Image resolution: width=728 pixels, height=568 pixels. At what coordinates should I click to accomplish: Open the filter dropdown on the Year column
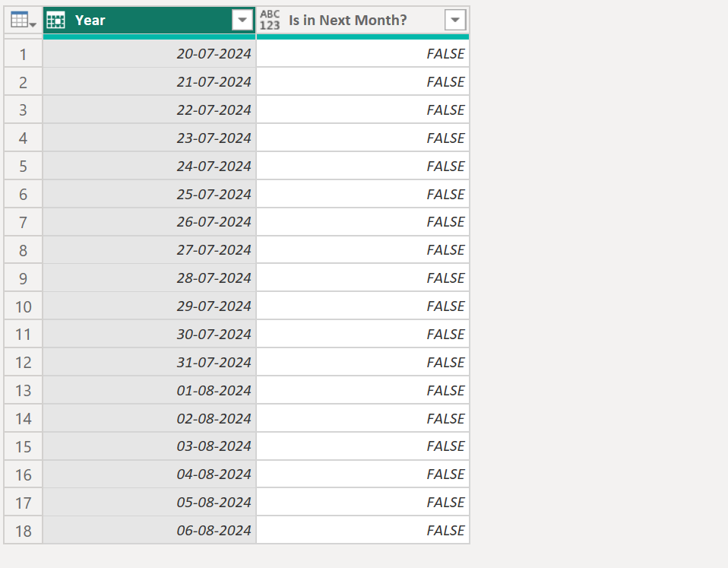click(x=242, y=20)
